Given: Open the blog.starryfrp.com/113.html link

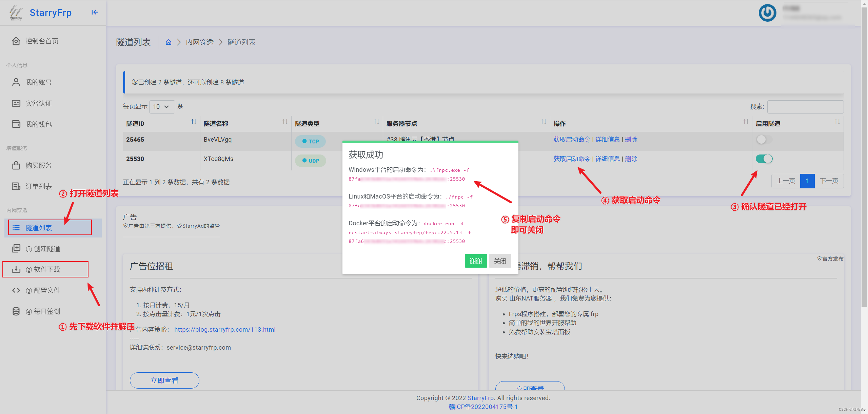Looking at the screenshot, I should pos(225,329).
